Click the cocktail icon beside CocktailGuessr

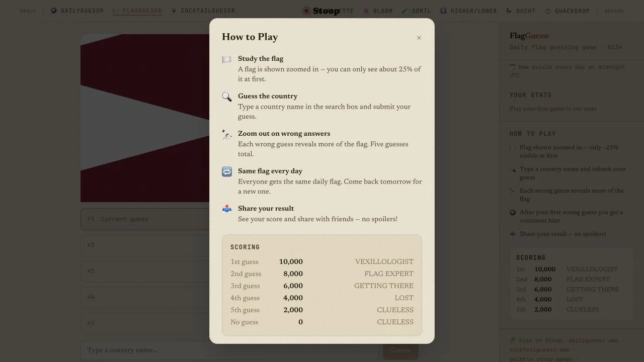[x=174, y=11]
